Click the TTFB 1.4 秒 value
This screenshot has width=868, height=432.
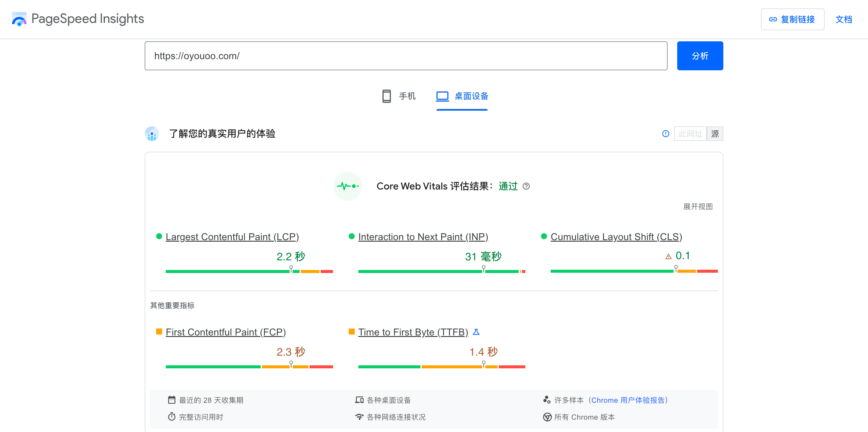[x=483, y=352]
